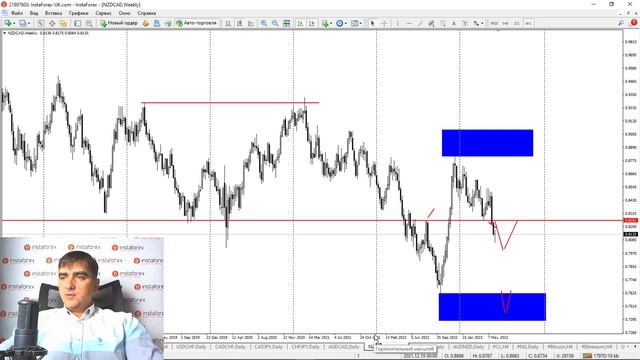Select the Fibonacci retracement tool
The image size is (640, 360).
(442, 23)
